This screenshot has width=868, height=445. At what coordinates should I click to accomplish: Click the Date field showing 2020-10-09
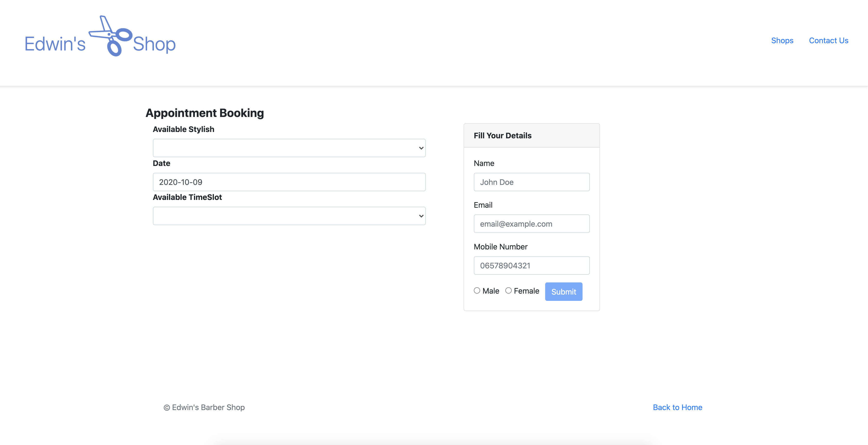pos(289,182)
